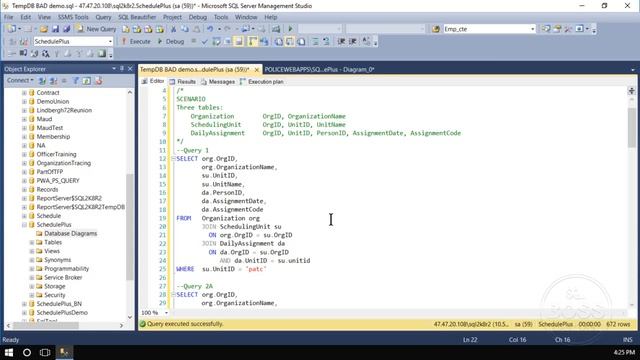Click the Parse checkmark icon

[x=204, y=41]
